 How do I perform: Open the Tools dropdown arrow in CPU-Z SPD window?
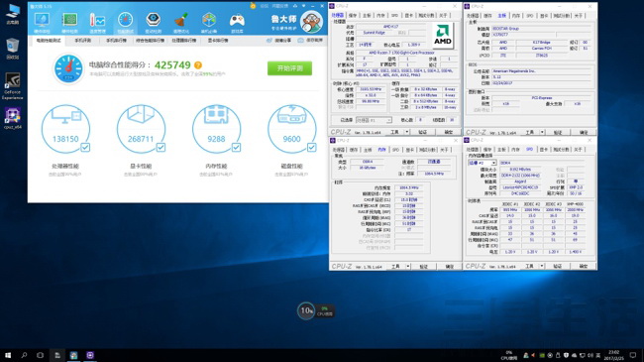click(x=542, y=266)
